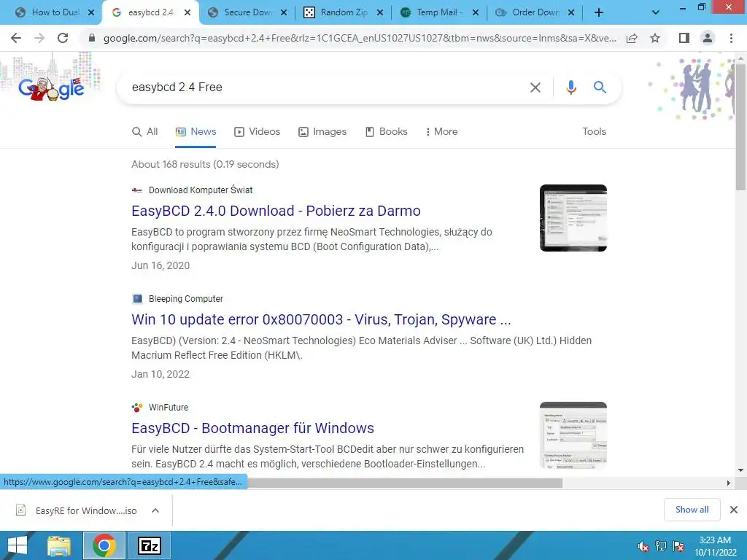
Task: Close the downloads bar
Action: click(x=734, y=510)
